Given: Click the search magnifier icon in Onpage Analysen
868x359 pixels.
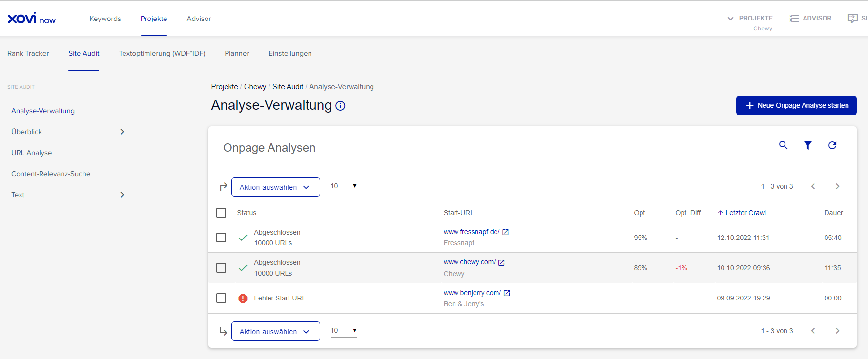Looking at the screenshot, I should 783,145.
